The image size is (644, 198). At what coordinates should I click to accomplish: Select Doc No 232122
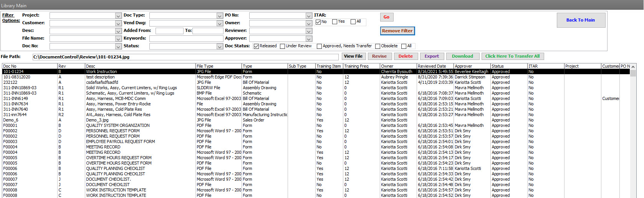click(316, 82)
